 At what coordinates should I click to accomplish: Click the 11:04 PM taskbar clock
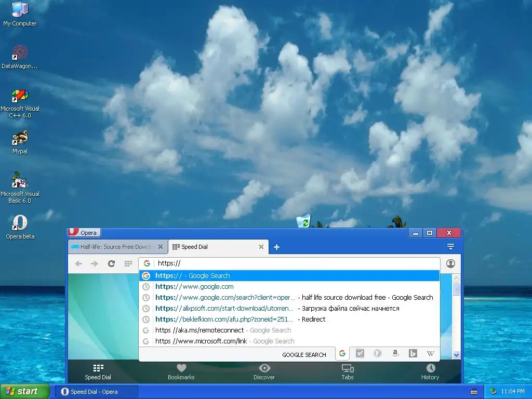click(513, 392)
